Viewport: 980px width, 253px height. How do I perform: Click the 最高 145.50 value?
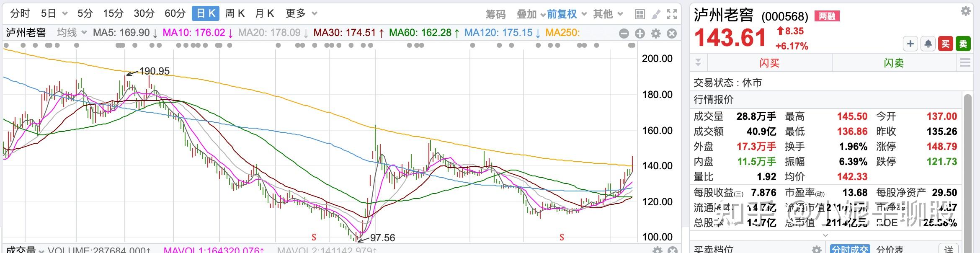pos(852,116)
